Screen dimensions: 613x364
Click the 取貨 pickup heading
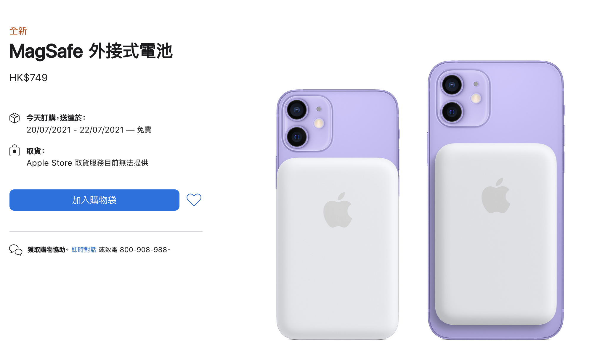(36, 151)
